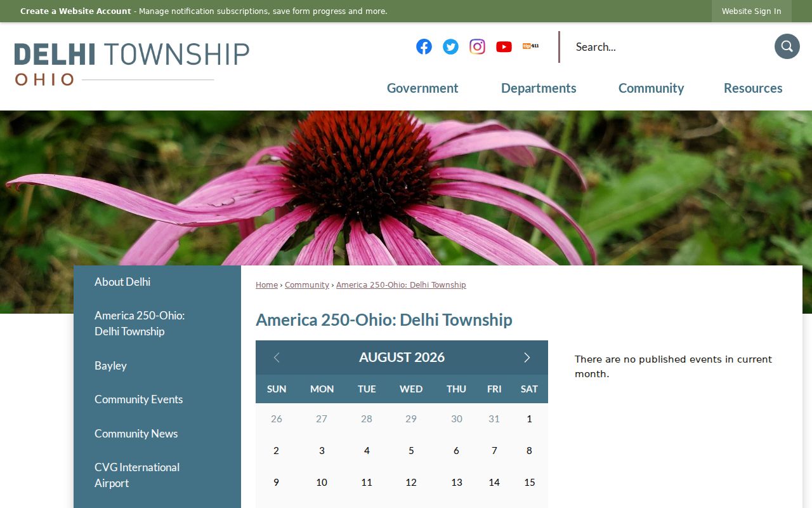Screen dimensions: 812x508
Task: Open the YouTube social icon
Action: tap(504, 46)
